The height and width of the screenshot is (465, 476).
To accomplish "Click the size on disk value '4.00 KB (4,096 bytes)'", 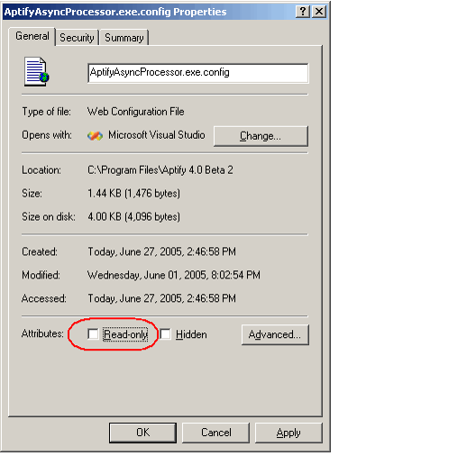I will (133, 216).
